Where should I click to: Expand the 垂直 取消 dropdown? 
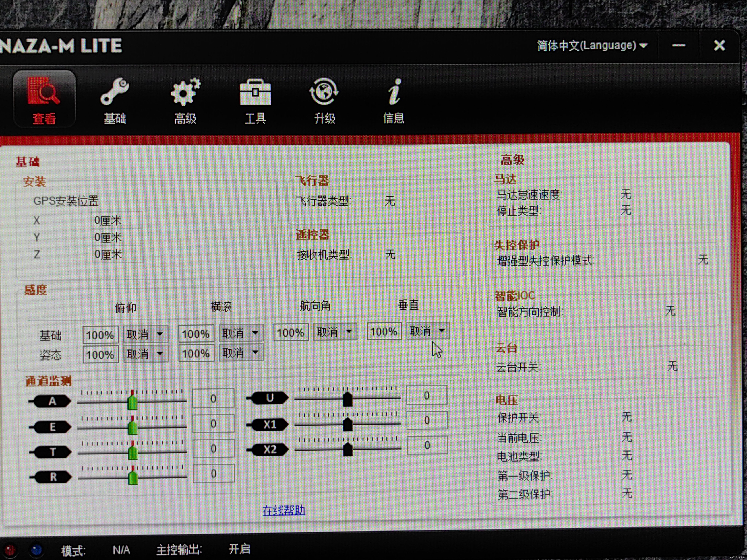pos(428,331)
